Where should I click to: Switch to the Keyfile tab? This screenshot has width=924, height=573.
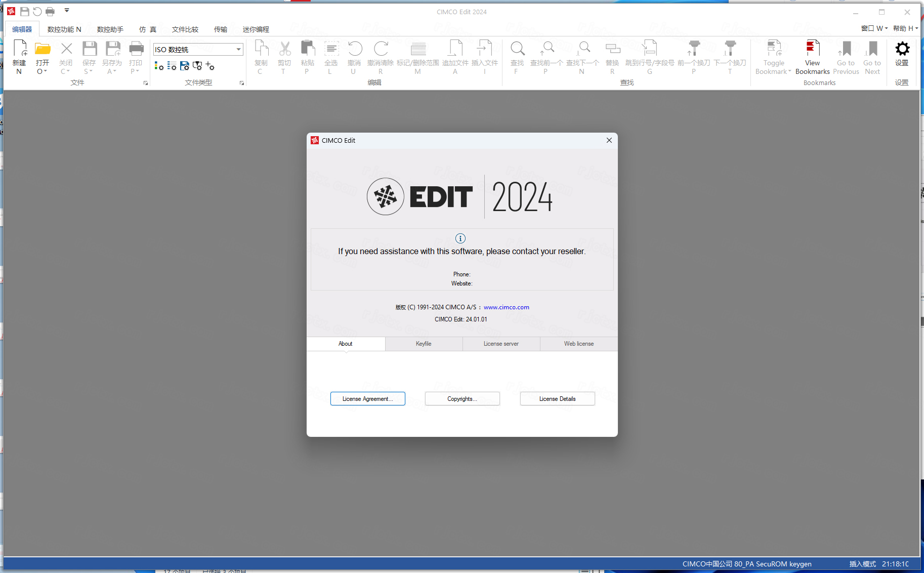pos(424,344)
